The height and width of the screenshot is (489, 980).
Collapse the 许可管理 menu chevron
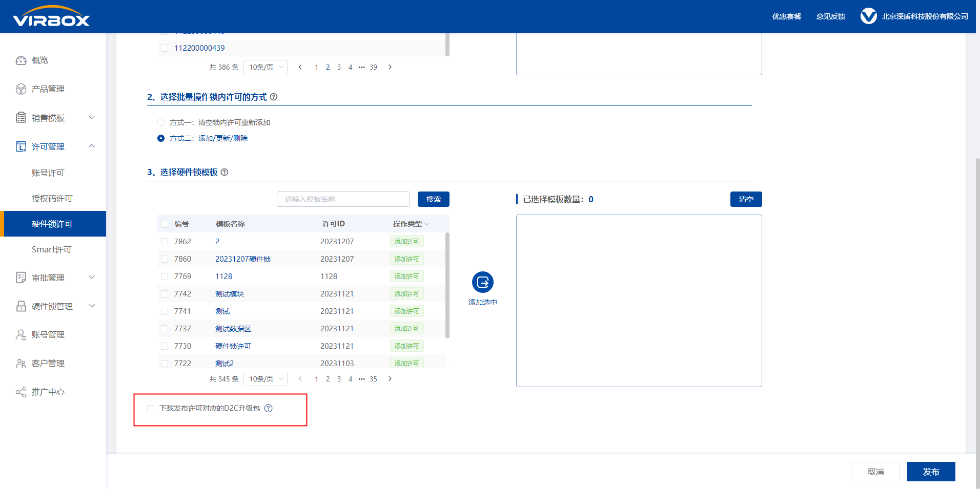point(92,146)
